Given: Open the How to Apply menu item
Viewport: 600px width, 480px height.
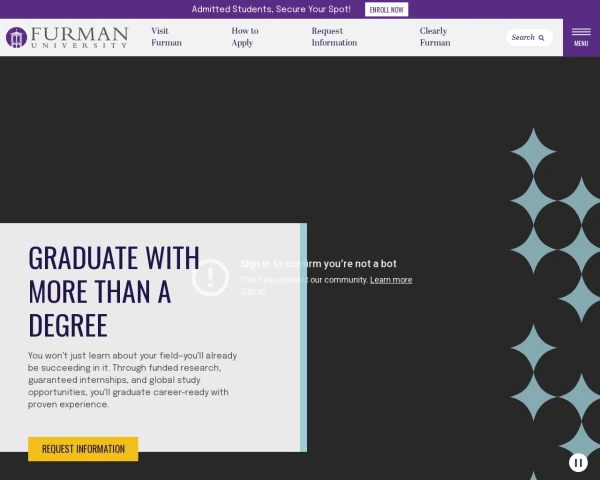Looking at the screenshot, I should [245, 37].
